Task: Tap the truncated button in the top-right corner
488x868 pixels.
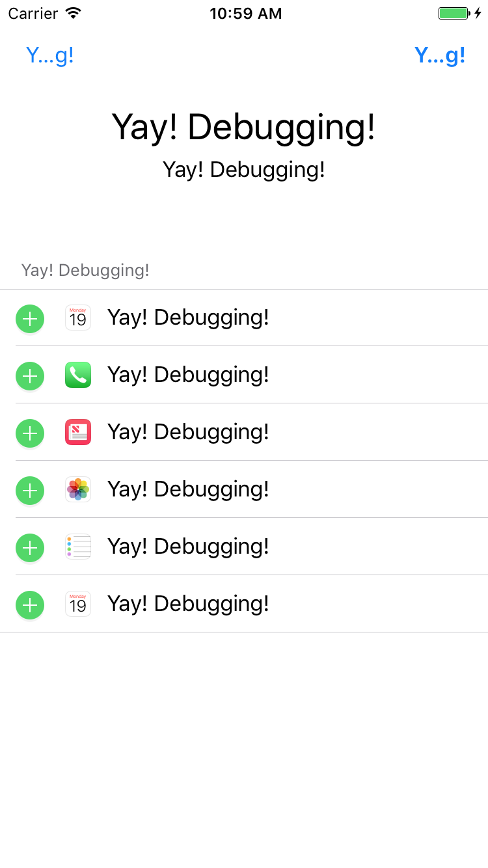Action: (441, 55)
